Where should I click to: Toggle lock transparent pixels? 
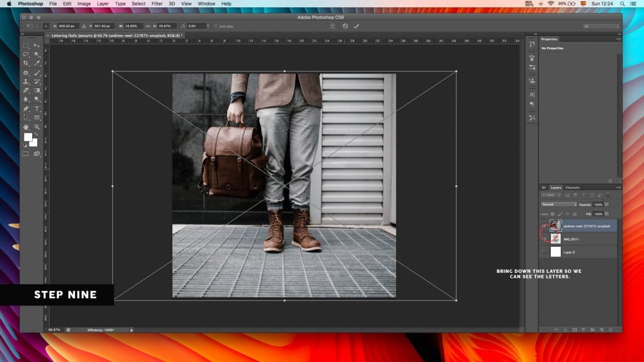click(552, 214)
